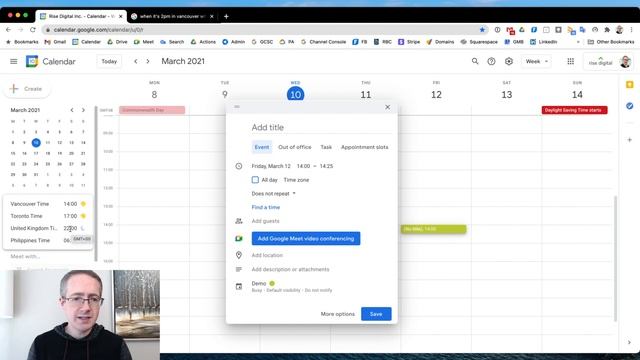Hide side panel chevron at bottom right

tap(629, 342)
